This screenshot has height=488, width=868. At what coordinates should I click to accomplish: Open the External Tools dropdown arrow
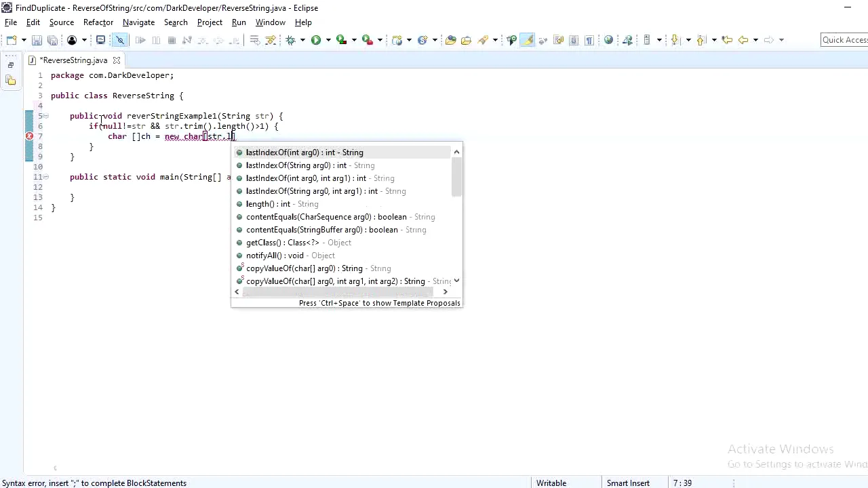click(x=380, y=40)
